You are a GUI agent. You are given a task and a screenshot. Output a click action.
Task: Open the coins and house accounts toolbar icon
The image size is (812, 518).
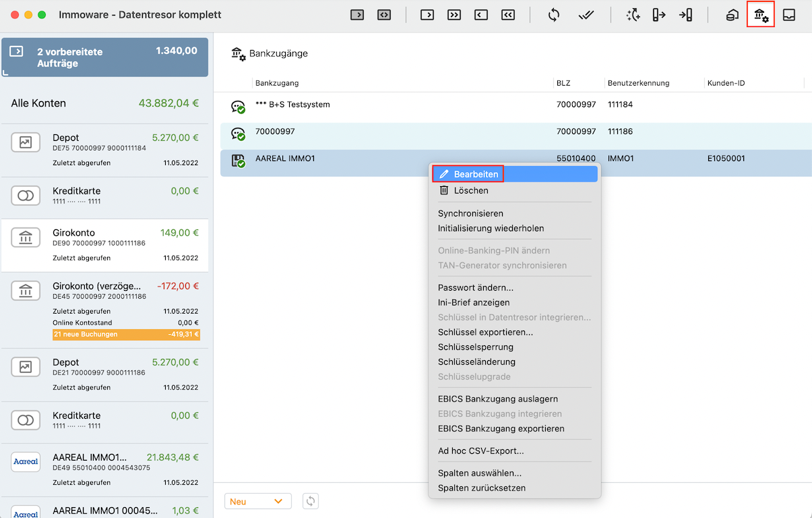click(x=732, y=15)
